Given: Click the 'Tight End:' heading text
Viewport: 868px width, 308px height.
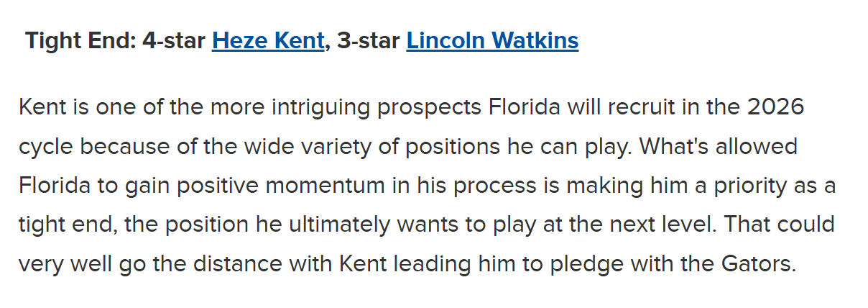Looking at the screenshot, I should (80, 41).
